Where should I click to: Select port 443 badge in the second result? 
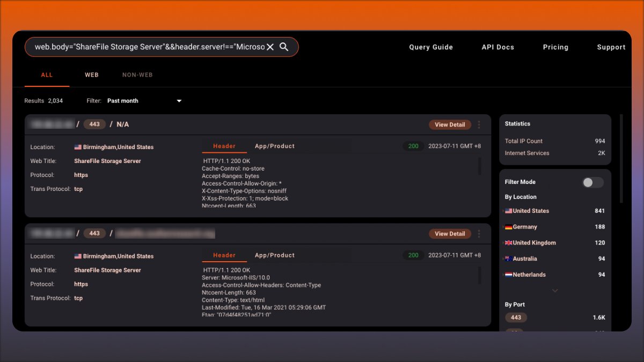pos(94,233)
